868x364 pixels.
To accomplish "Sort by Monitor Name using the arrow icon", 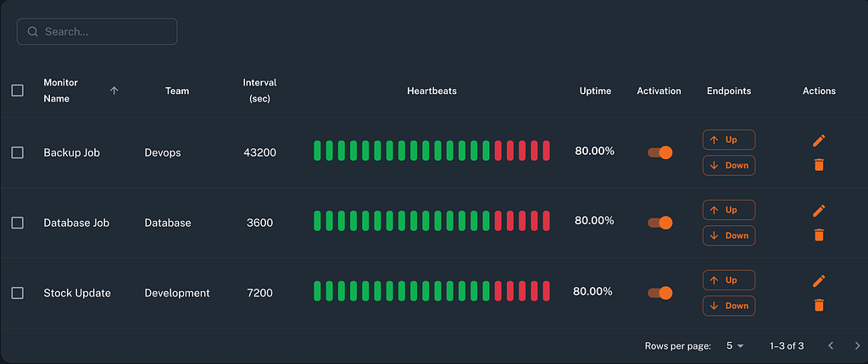I will coord(114,91).
